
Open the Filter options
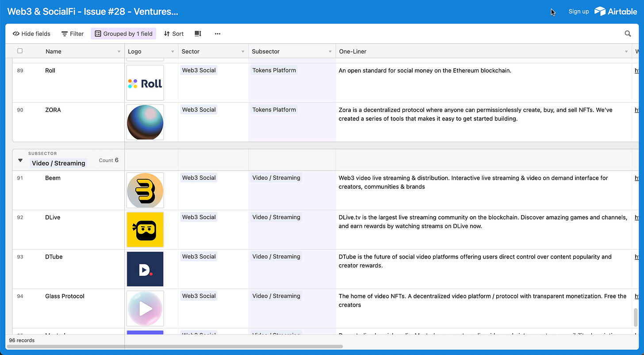[73, 34]
